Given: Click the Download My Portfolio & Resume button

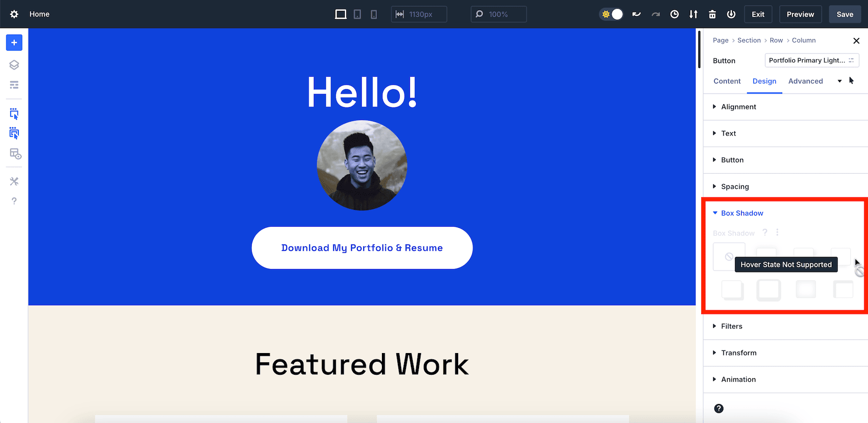Looking at the screenshot, I should coord(362,248).
